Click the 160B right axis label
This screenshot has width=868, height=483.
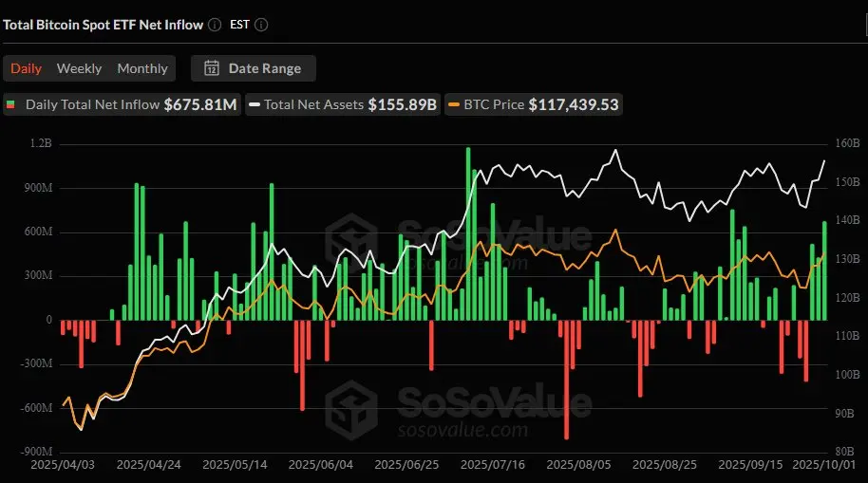click(x=847, y=143)
